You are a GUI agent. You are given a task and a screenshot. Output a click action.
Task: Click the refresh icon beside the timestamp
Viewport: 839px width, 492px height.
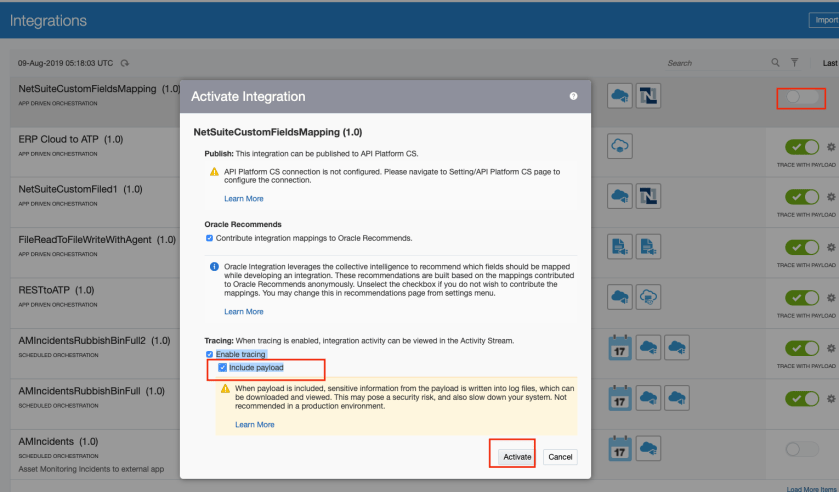point(125,63)
